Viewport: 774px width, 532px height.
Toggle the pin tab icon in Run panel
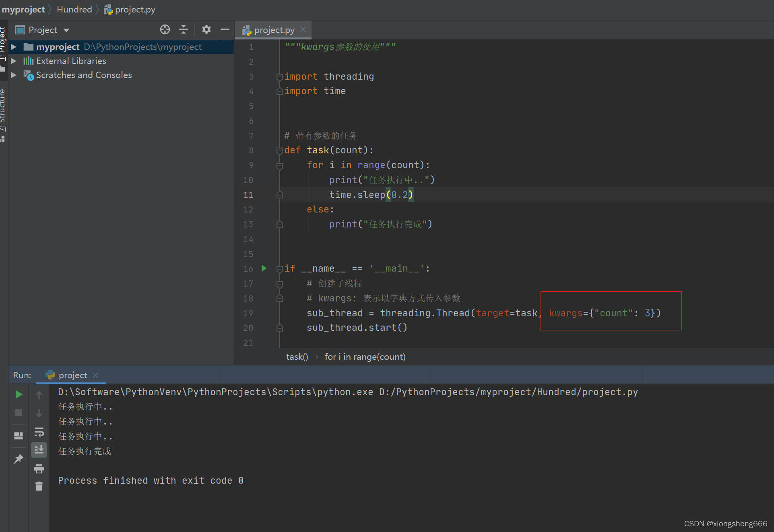(x=19, y=459)
